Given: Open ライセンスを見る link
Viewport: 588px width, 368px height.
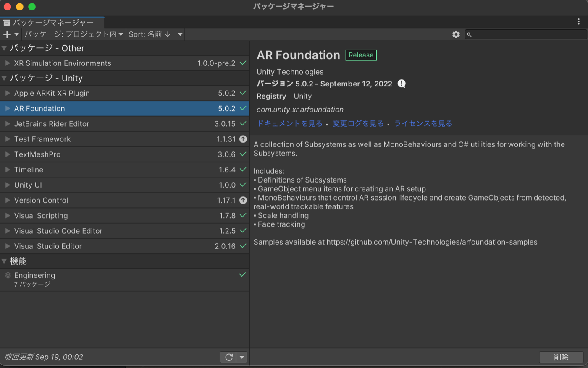Looking at the screenshot, I should click(423, 123).
